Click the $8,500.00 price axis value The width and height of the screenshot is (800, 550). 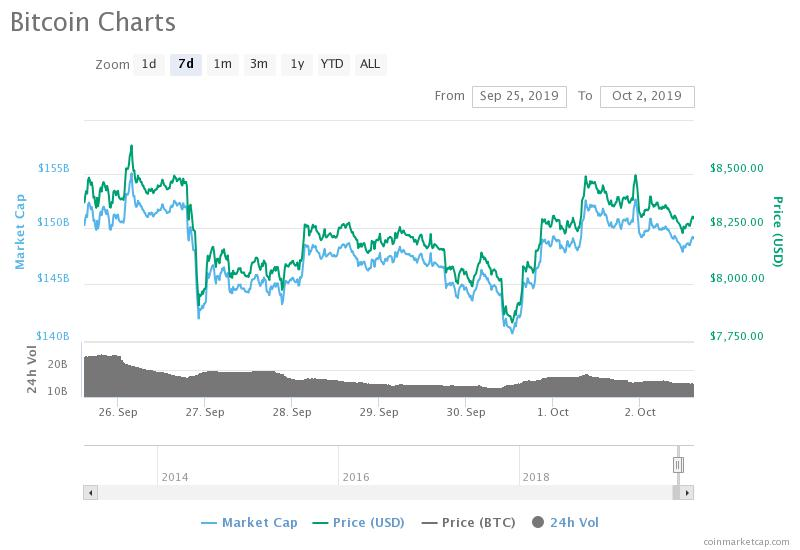[737, 168]
